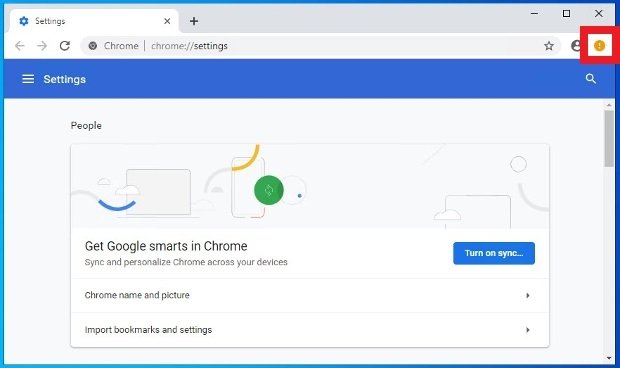Click the scrollbar up arrow

click(x=609, y=105)
